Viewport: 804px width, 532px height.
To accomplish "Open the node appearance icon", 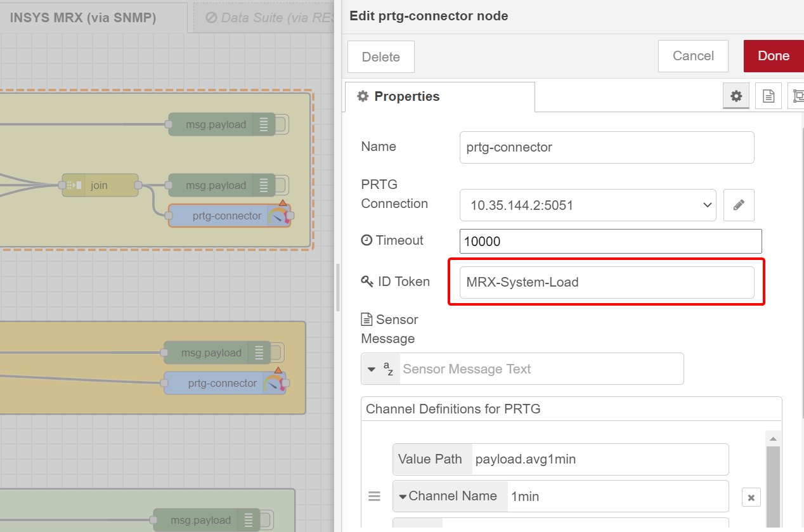I will click(797, 96).
